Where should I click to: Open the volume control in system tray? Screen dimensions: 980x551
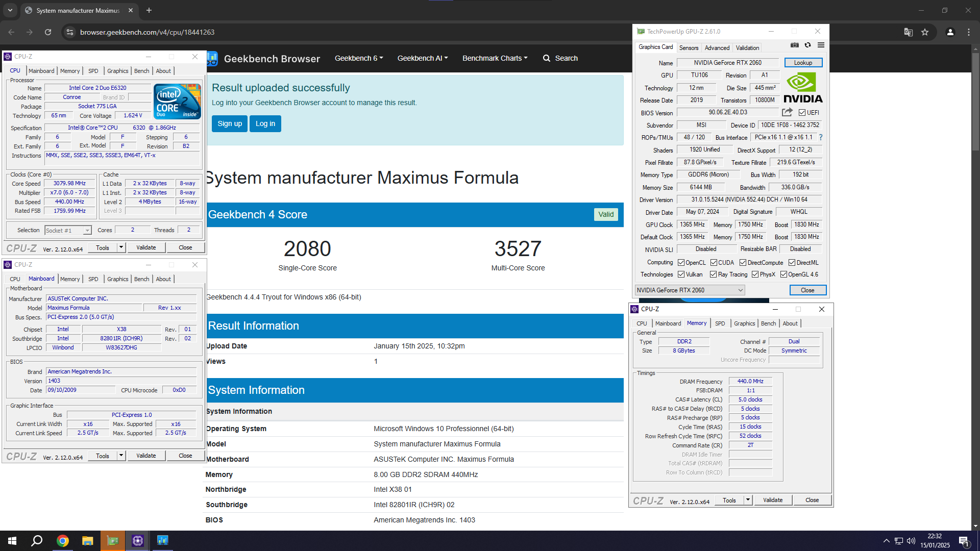pyautogui.click(x=911, y=541)
